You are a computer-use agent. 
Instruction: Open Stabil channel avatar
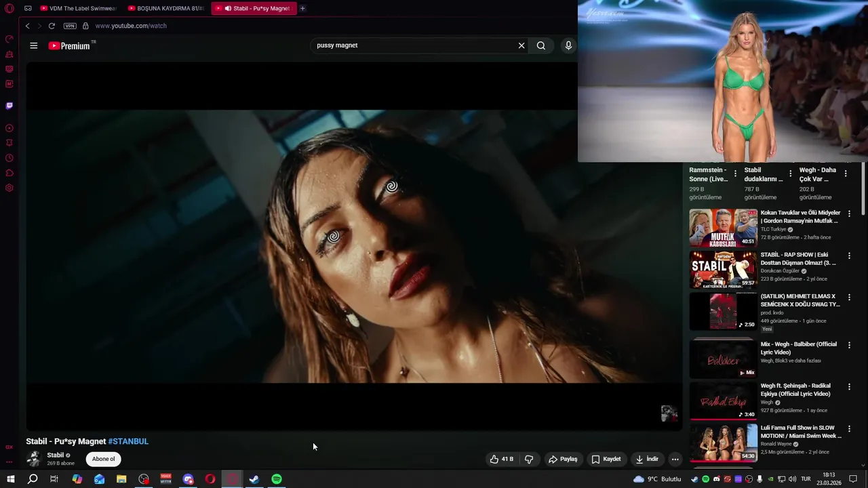click(33, 459)
